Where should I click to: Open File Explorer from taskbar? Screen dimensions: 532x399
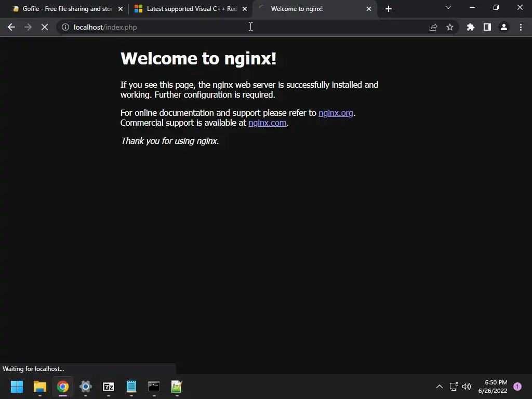point(39,387)
